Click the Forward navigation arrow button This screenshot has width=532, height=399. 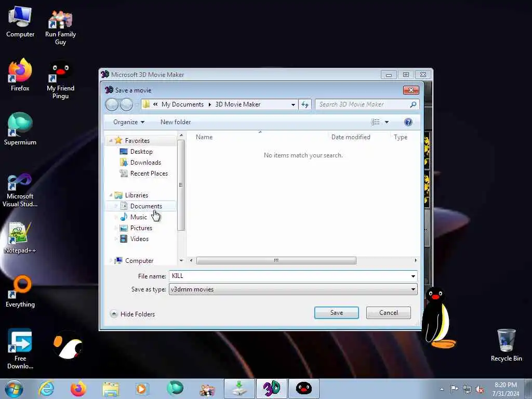[127, 104]
